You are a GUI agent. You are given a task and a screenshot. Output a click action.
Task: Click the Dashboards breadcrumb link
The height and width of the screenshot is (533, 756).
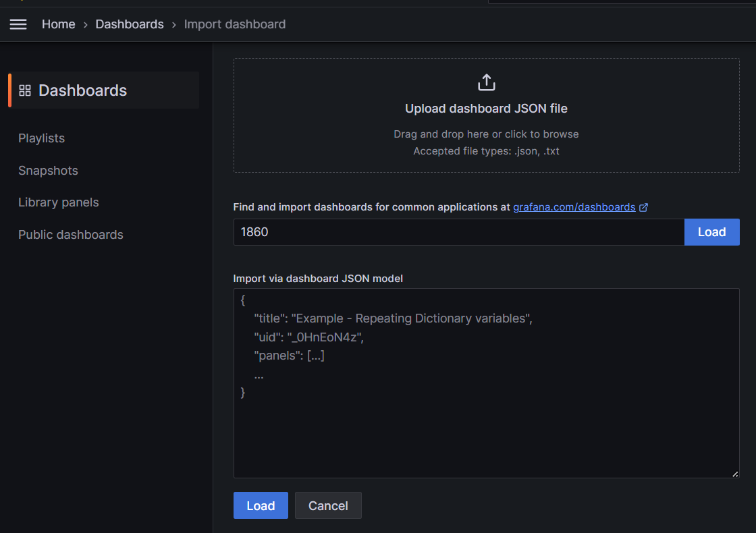coord(129,24)
